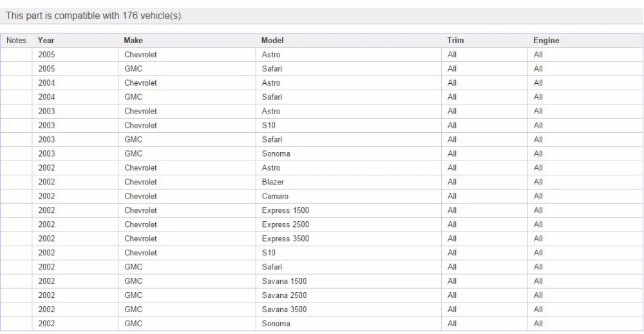Click Trim 'All' in the Express 2500 row

(x=452, y=224)
